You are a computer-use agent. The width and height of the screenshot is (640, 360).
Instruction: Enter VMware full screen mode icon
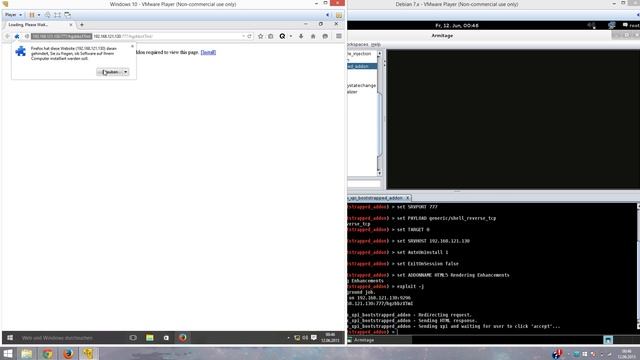click(x=58, y=15)
